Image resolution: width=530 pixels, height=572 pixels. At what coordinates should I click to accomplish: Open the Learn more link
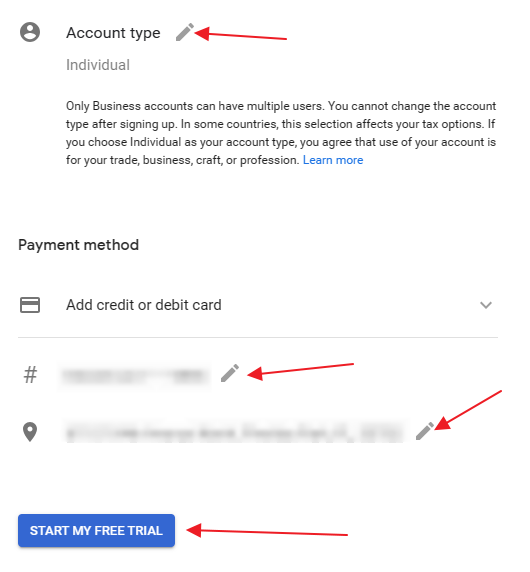point(333,160)
